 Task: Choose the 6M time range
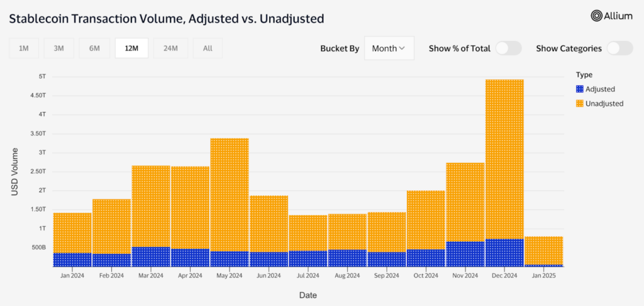point(94,48)
